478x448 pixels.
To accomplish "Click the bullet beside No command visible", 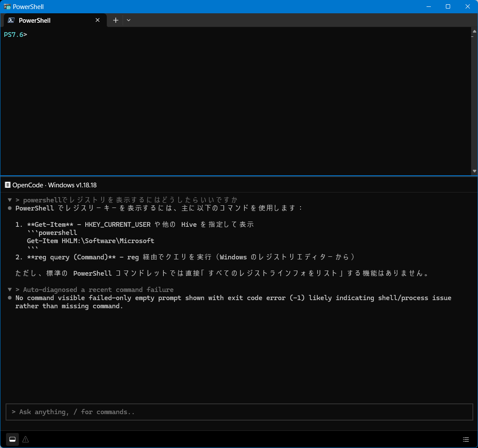I will (10, 298).
